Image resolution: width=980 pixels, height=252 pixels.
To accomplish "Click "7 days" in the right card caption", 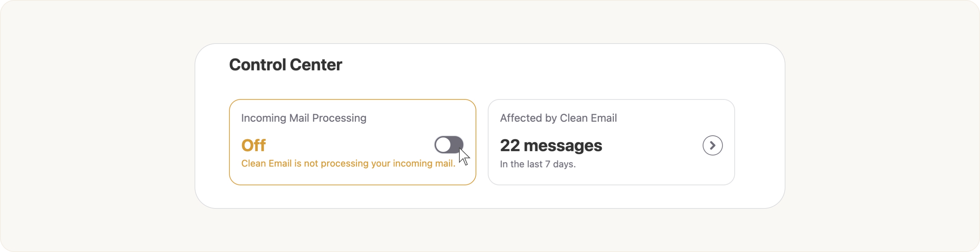I will [x=560, y=164].
